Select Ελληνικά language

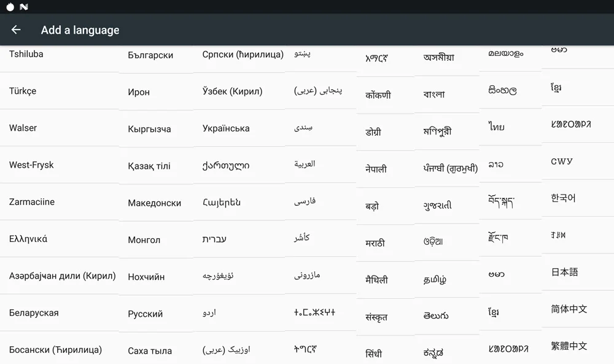click(x=28, y=239)
